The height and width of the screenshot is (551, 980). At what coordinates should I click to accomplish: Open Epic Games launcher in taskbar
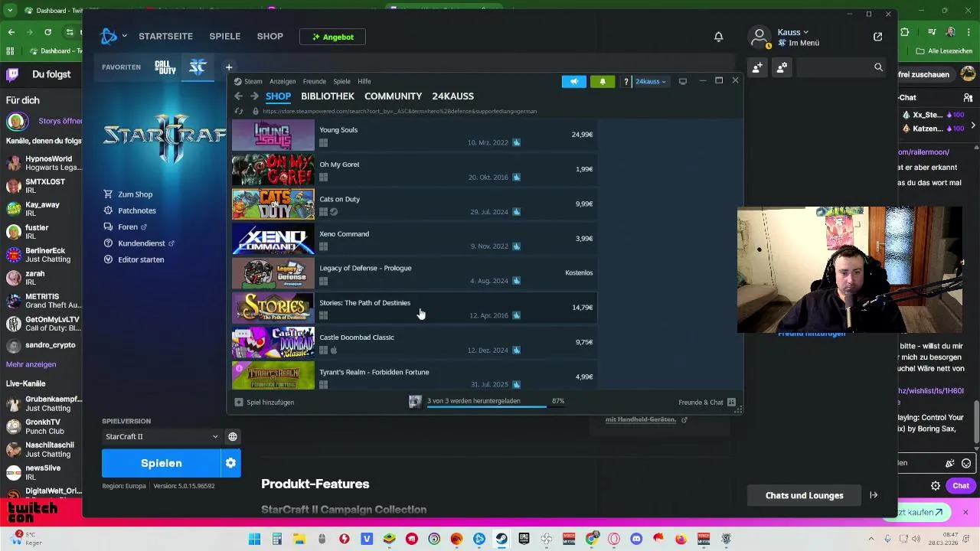pyautogui.click(x=524, y=539)
